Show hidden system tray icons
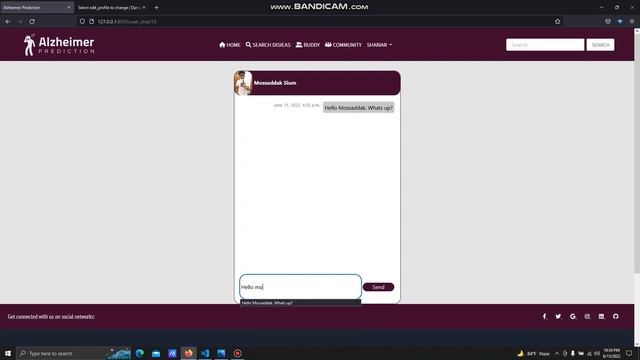Viewport: 640px width, 360px height. (x=557, y=353)
